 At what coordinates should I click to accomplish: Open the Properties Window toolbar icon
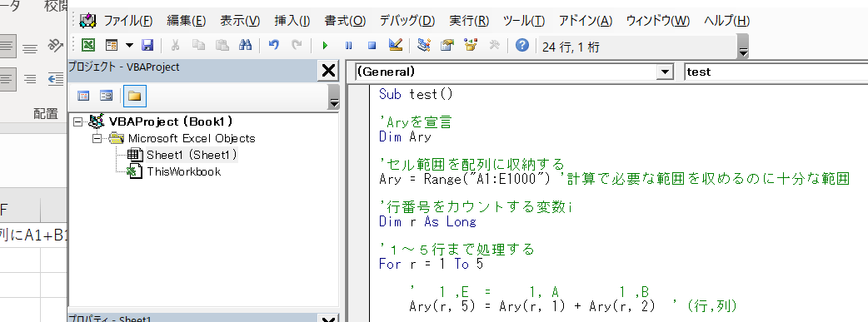tap(447, 46)
